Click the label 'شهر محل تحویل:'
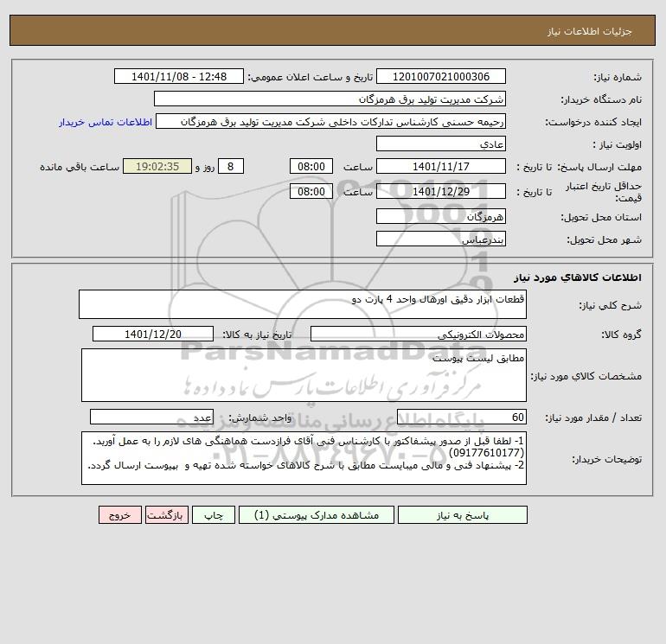 pyautogui.click(x=604, y=239)
